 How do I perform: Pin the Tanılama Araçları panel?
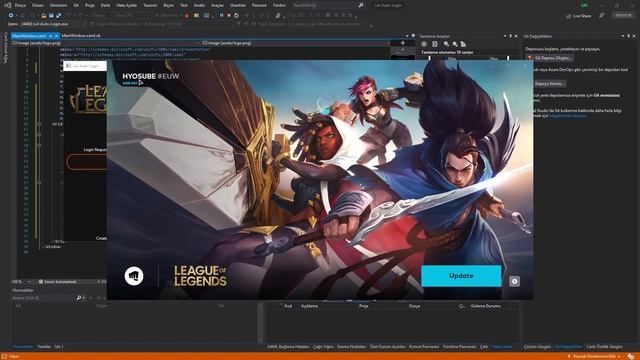pyautogui.click(x=511, y=36)
